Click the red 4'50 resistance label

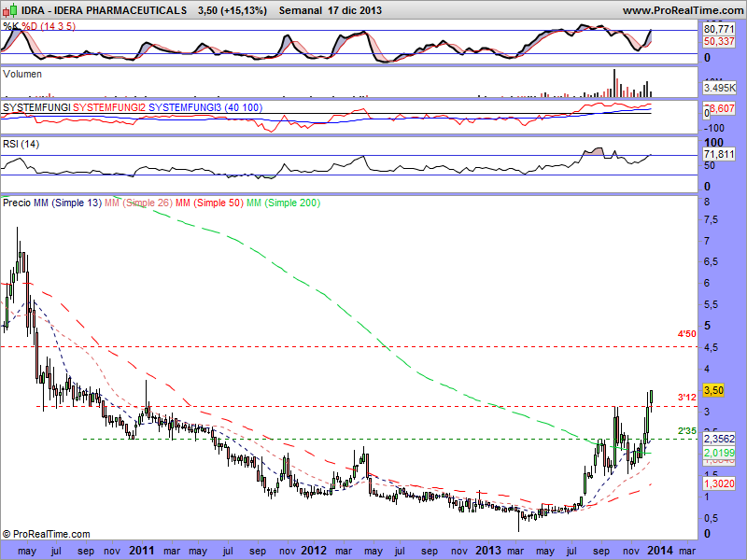(687, 334)
